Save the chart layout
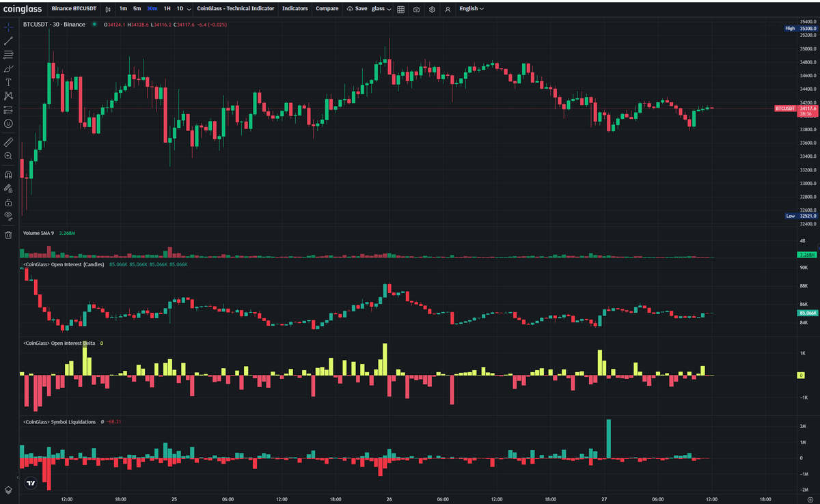Screen dimensions: 820x504 point(357,9)
